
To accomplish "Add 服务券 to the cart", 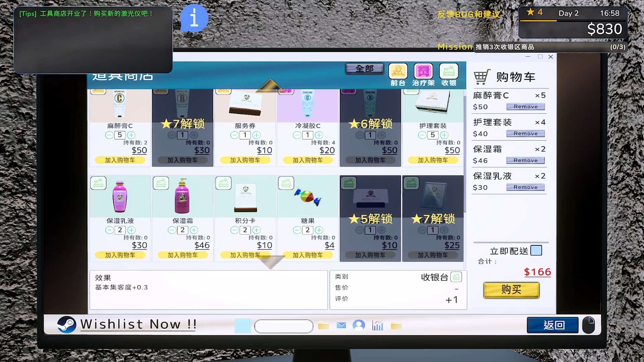I will pos(245,160).
